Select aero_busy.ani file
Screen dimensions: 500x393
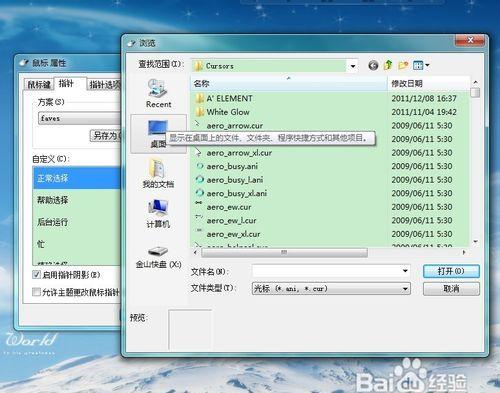(232, 166)
